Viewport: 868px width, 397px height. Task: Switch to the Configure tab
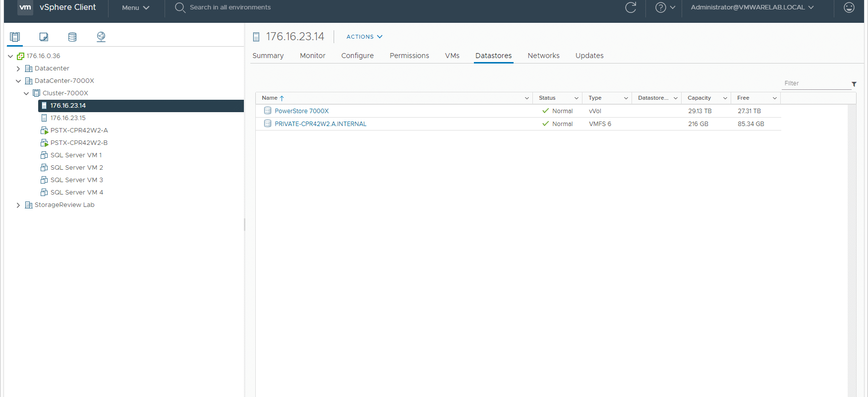(357, 56)
